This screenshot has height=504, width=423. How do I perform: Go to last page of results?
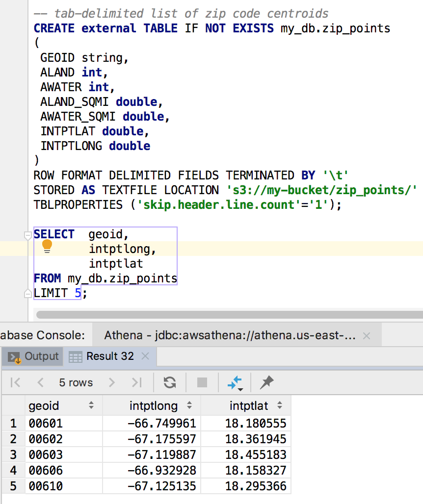coord(137,382)
